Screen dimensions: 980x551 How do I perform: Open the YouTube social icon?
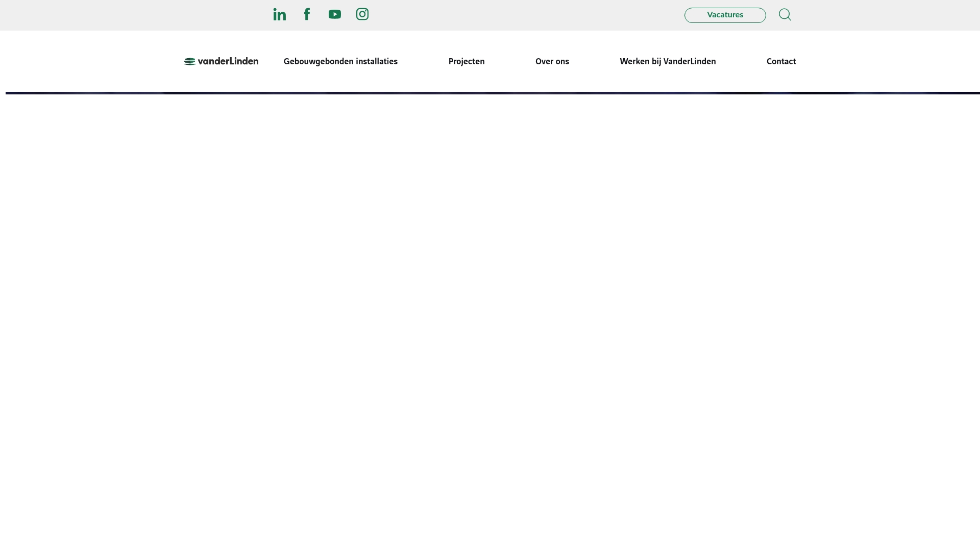pyautogui.click(x=335, y=14)
